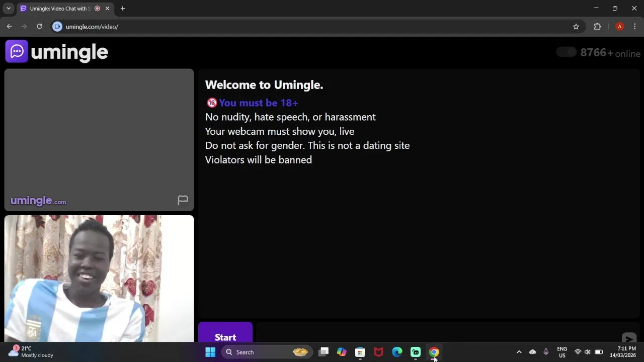Open Chrome's three-dot menu
Viewport: 644px width, 362px height.
coord(634,27)
